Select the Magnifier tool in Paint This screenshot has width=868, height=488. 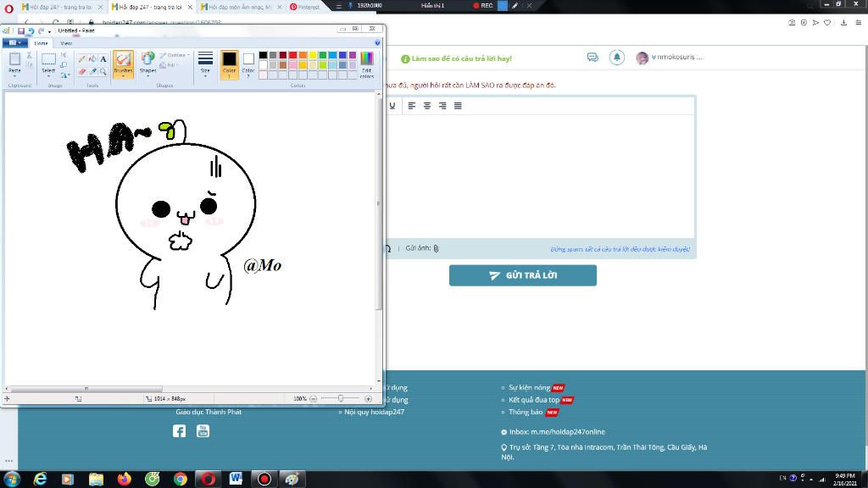(103, 71)
